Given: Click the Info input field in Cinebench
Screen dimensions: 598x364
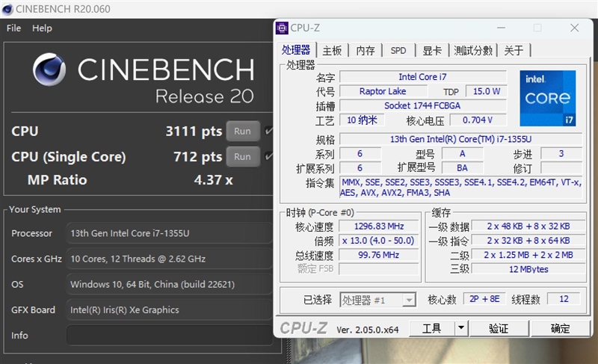Looking at the screenshot, I should (170, 336).
